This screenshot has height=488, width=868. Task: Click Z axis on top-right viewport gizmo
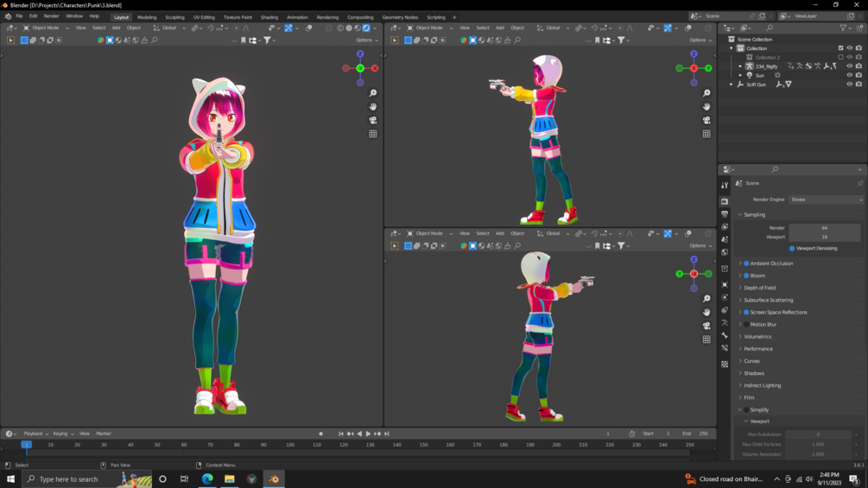coord(694,54)
